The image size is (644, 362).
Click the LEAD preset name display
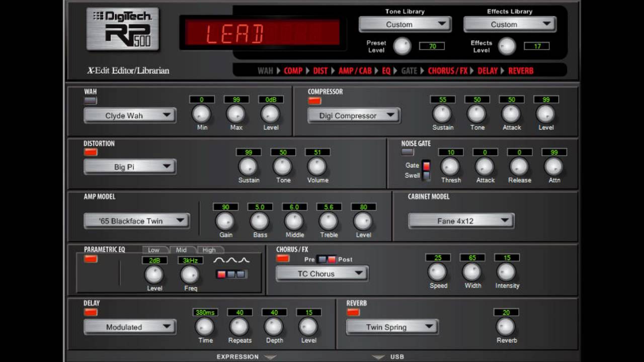pyautogui.click(x=262, y=33)
